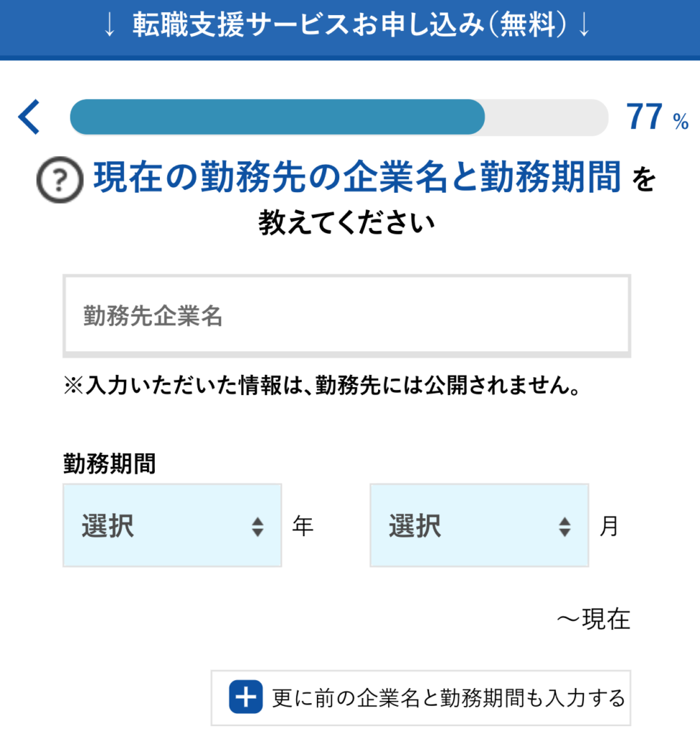This screenshot has width=700, height=734.
Task: Open the year 選択 dropdown
Action: point(171,526)
